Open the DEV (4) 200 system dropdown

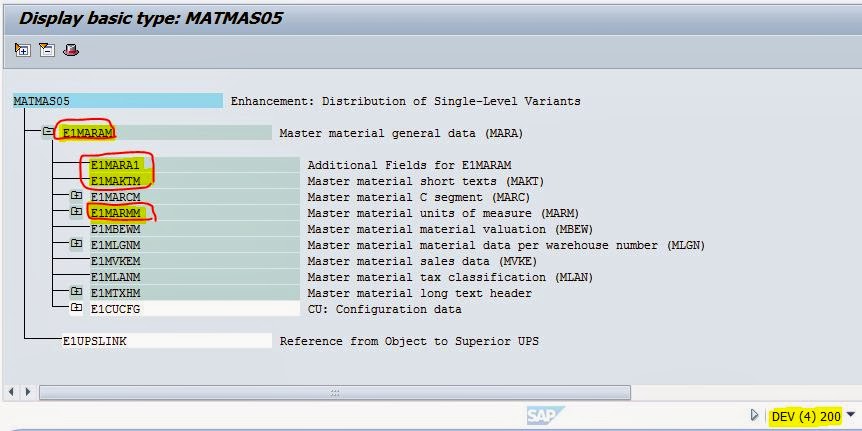(x=851, y=415)
